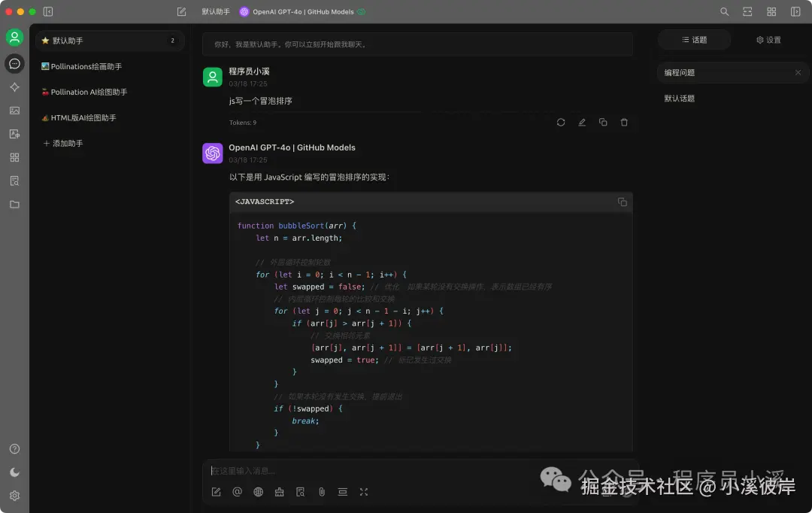This screenshot has width=812, height=513.
Task: Click the new topic icon in input toolbar
Action: coord(216,492)
